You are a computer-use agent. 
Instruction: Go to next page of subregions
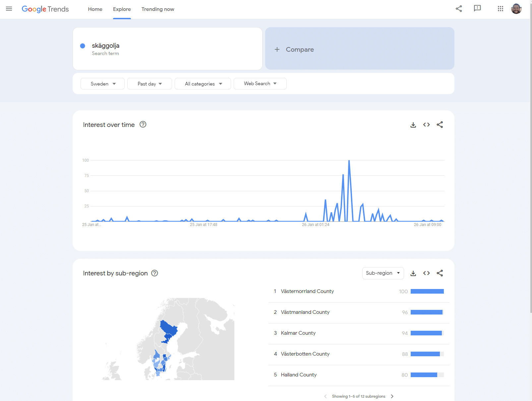(x=392, y=396)
